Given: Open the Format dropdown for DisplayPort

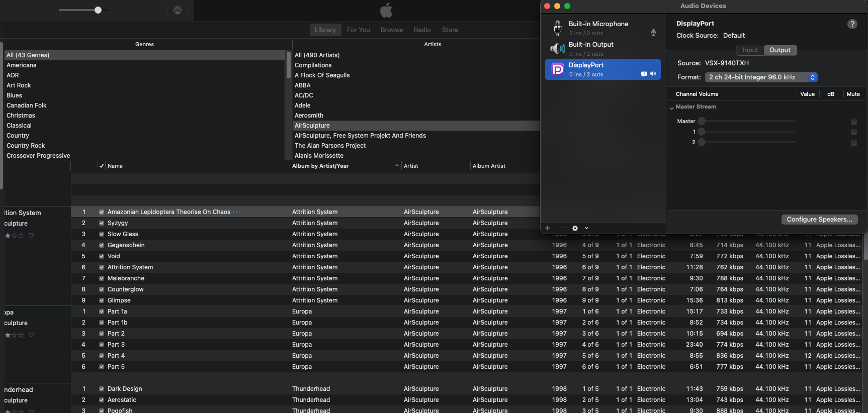Looking at the screenshot, I should 761,77.
